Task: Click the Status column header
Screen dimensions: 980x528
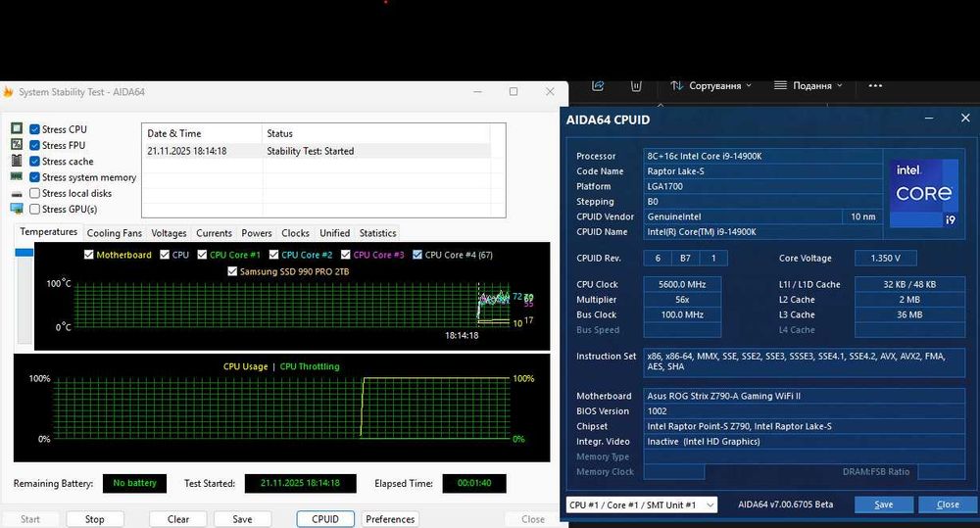Action: [x=375, y=134]
